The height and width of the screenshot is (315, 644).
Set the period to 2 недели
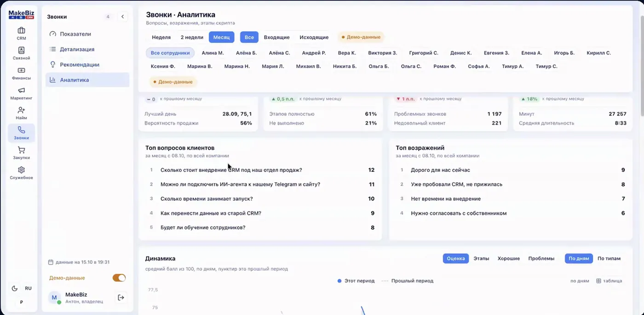pyautogui.click(x=192, y=37)
